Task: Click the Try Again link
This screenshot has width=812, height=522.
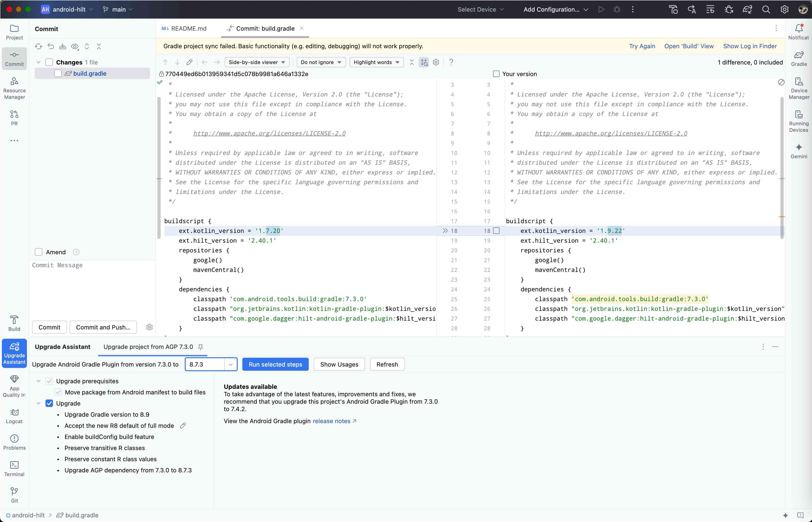Action: [642, 46]
